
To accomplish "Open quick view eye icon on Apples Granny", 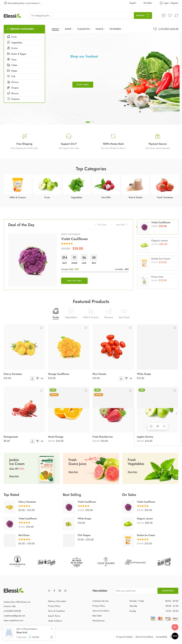I will (x=158, y=426).
